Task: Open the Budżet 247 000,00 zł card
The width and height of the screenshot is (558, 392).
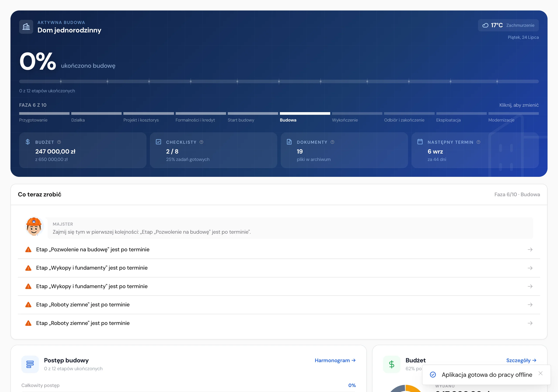Action: 83,150
